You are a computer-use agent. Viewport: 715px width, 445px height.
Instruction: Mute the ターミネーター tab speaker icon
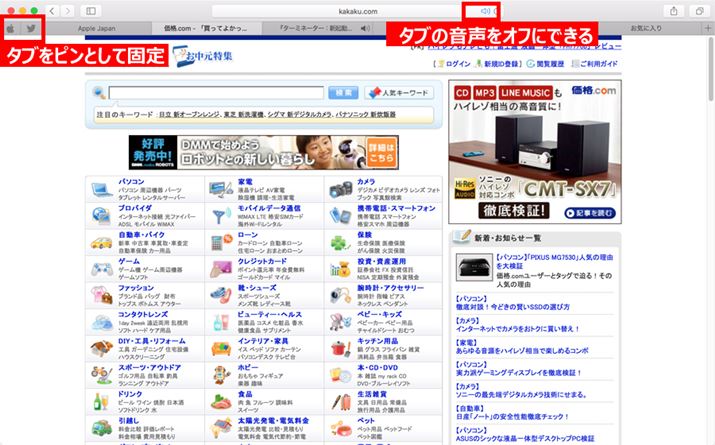point(365,28)
